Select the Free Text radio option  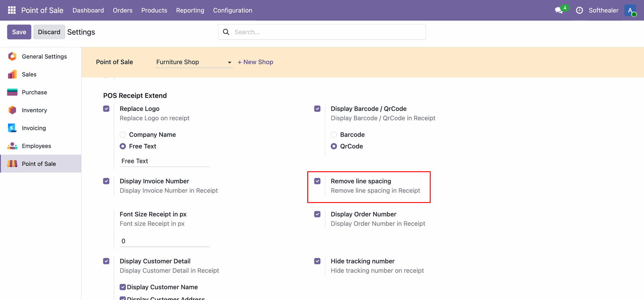tap(123, 146)
